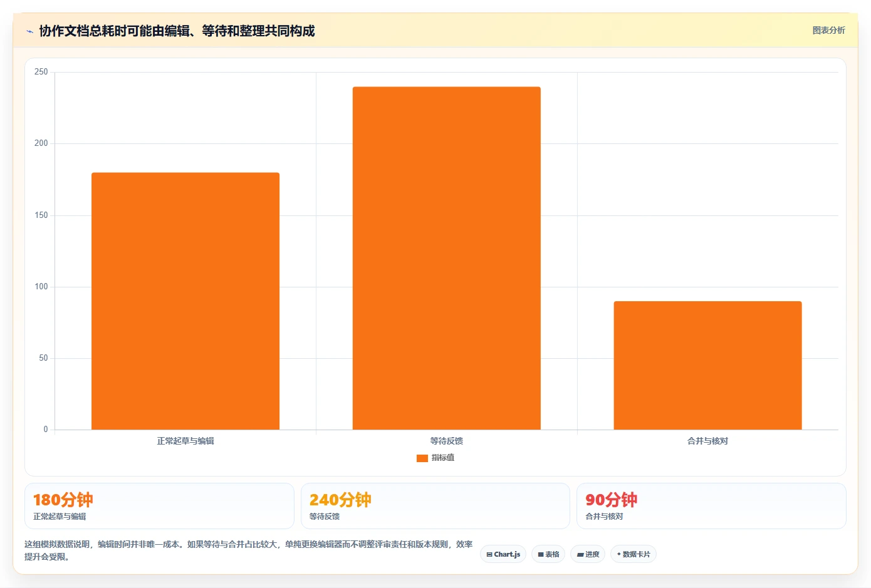This screenshot has height=588, width=871.
Task: Click x-axis label 正常起草与编辑
Action: coord(185,441)
